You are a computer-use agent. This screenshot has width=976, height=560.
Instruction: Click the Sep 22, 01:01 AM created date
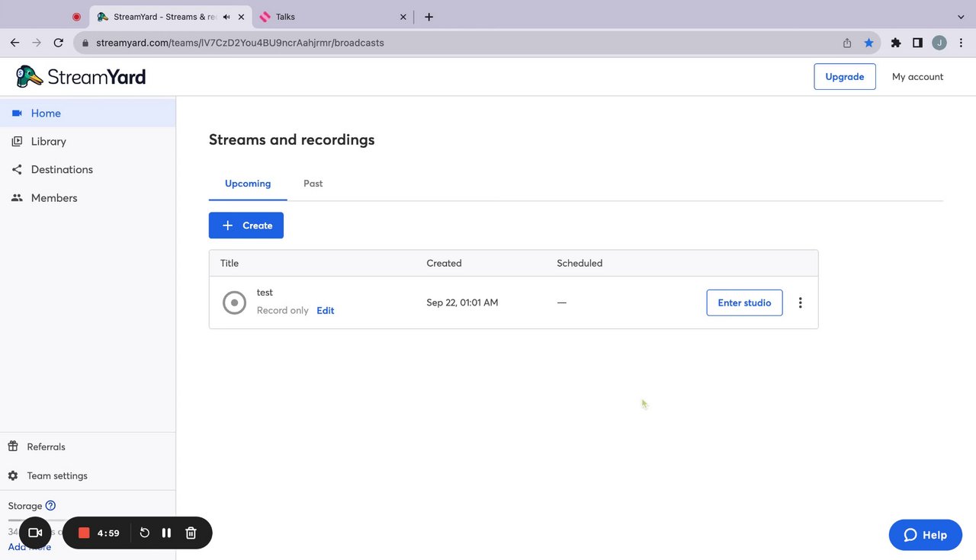[x=462, y=302]
